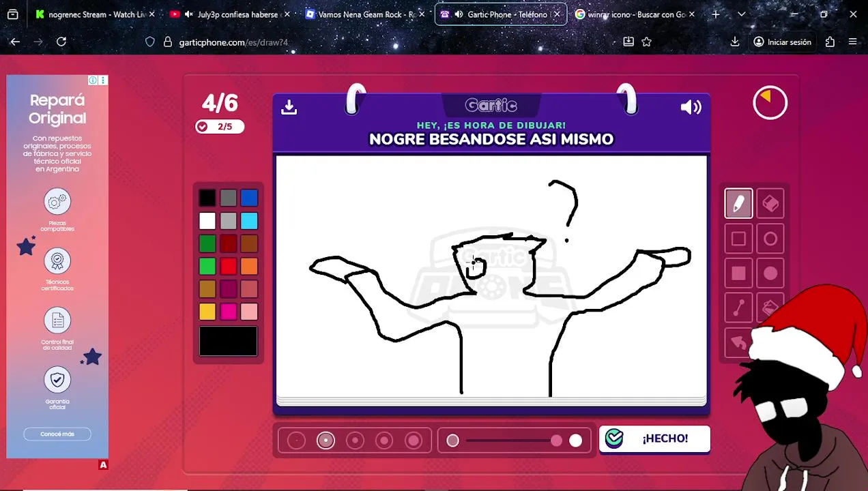This screenshot has height=491, width=868.
Task: Click Conocé más in the ad
Action: pos(57,434)
